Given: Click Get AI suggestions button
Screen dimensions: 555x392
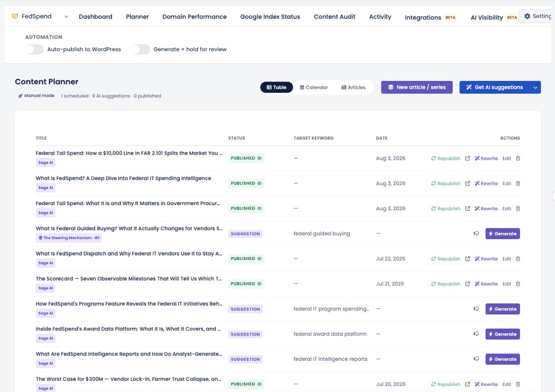Looking at the screenshot, I should point(495,87).
